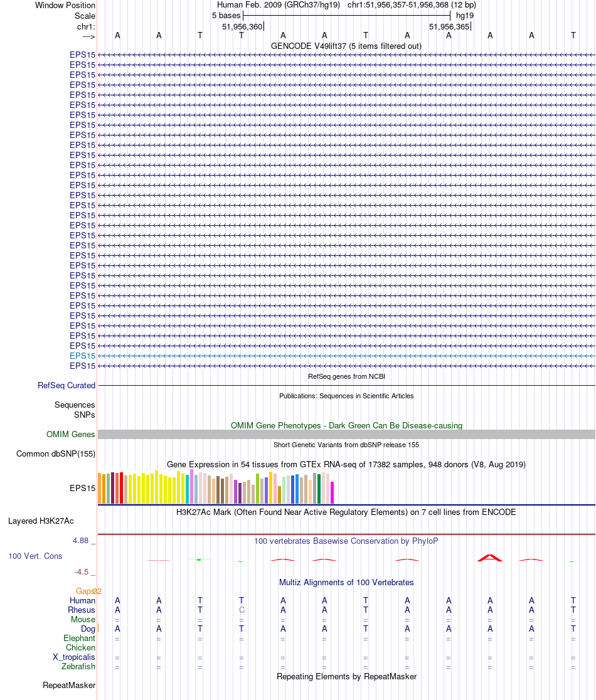Click the 'chr1:' ruler label
Screen dimensions: 596x700
tap(86, 27)
